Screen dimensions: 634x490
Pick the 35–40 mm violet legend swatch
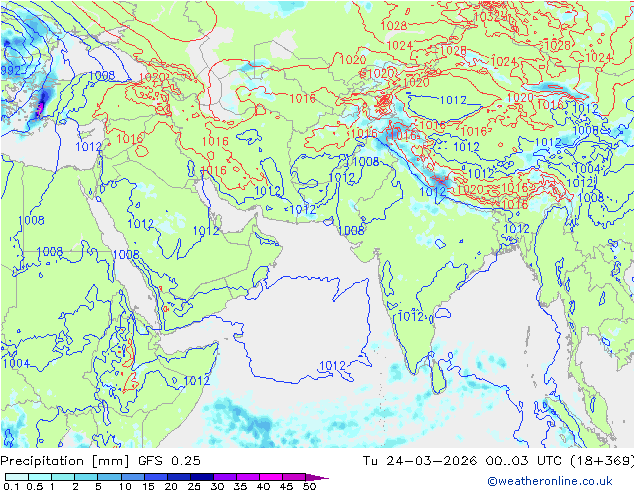[x=247, y=477]
